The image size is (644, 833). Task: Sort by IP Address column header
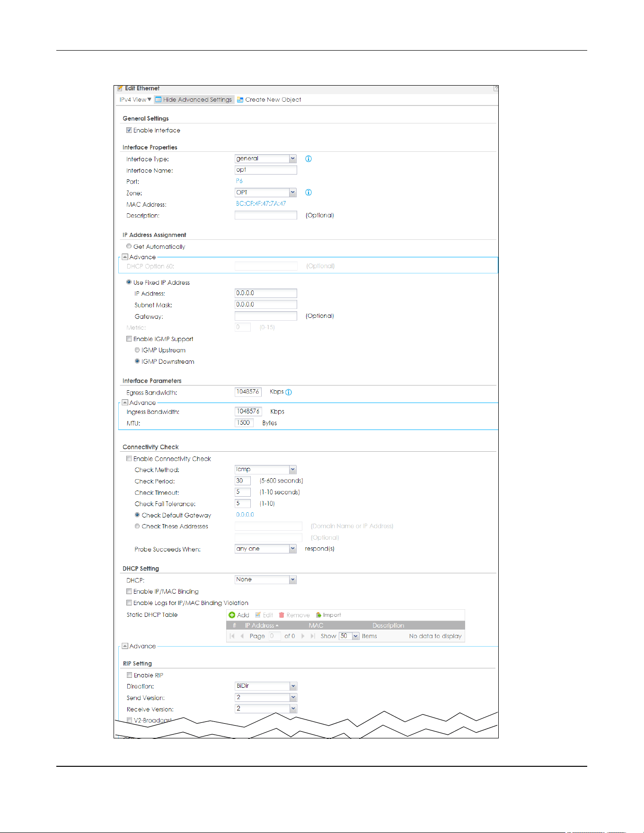pos(262,625)
